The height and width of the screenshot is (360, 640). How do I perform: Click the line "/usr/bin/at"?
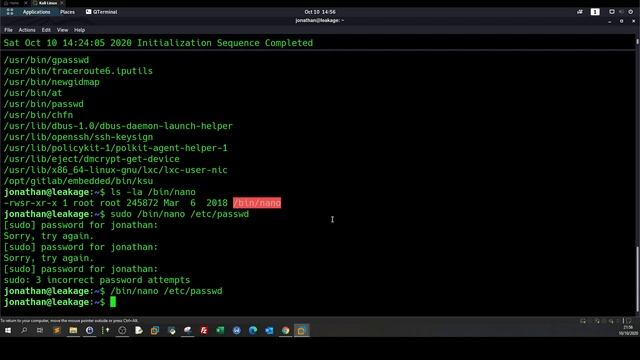click(33, 93)
